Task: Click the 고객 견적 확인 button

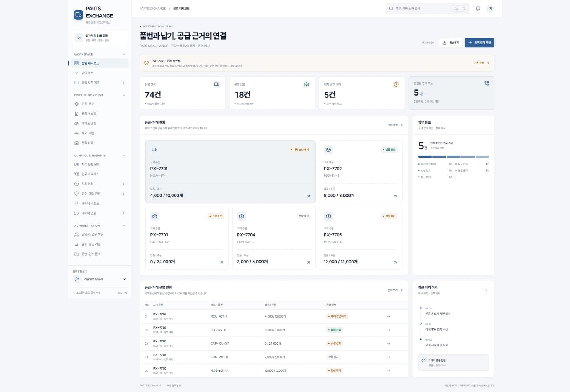Action: point(479,43)
